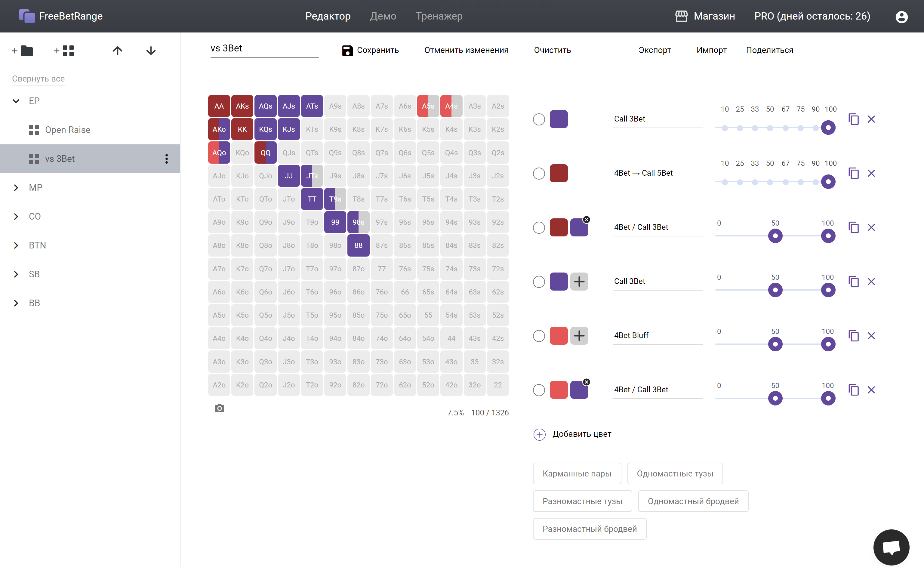The height and width of the screenshot is (567, 924).
Task: Click the screenshot capture icon
Action: 219,407
